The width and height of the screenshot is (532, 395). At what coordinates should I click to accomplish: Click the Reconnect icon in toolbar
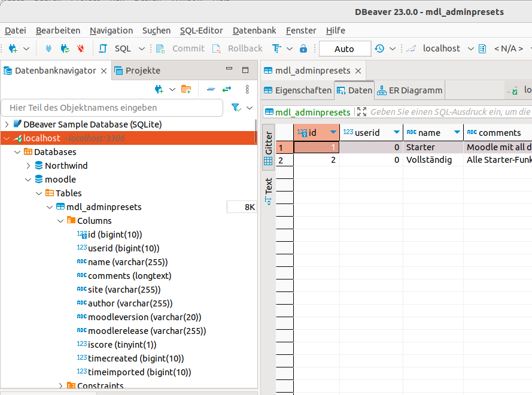[65, 48]
